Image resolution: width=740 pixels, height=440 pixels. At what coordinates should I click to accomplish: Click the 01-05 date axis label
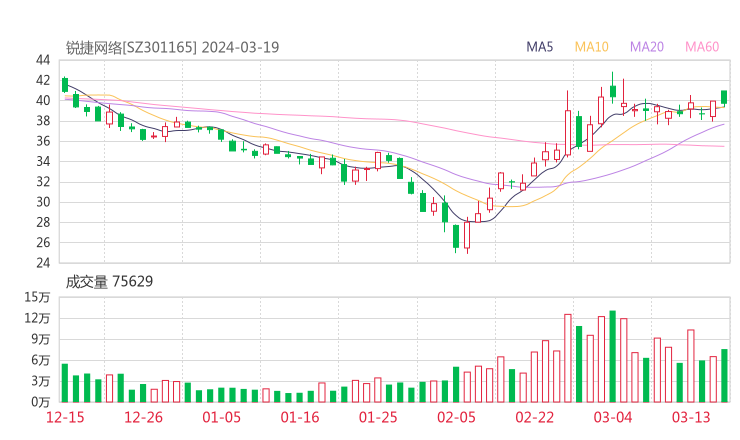(221, 417)
